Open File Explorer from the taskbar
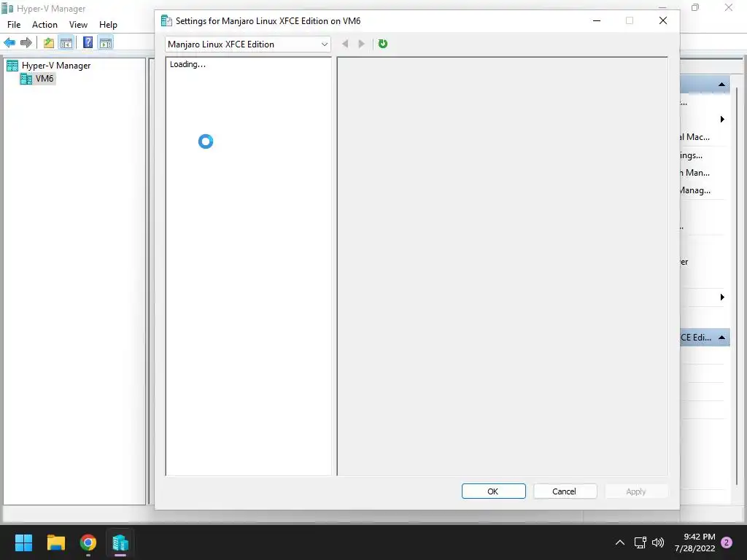The height and width of the screenshot is (560, 747). pos(55,542)
